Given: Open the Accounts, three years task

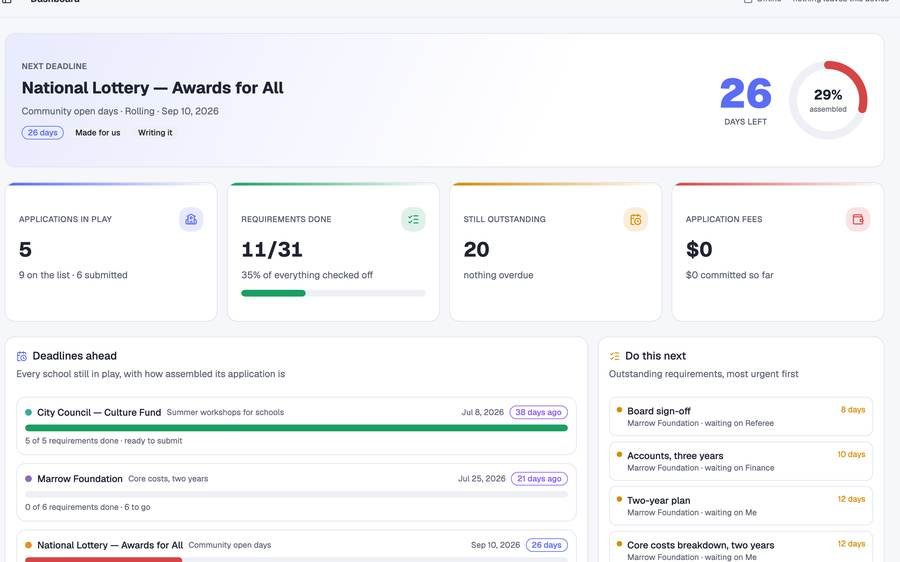Looking at the screenshot, I should pos(740,461).
